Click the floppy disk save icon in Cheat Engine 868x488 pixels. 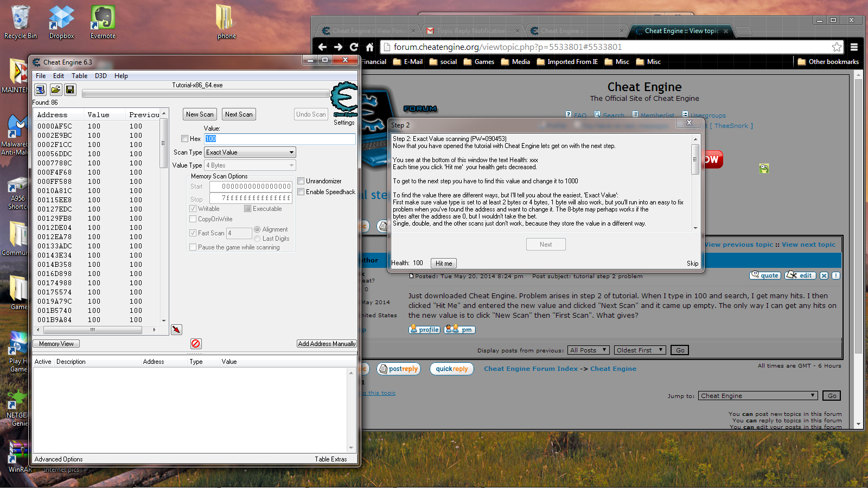pos(70,89)
